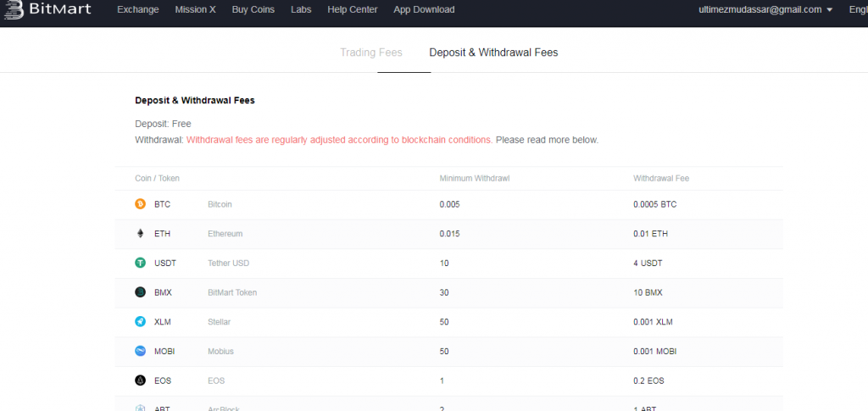Click the '0.0005 BTC' withdrawal fee
868x411 pixels.
[655, 204]
